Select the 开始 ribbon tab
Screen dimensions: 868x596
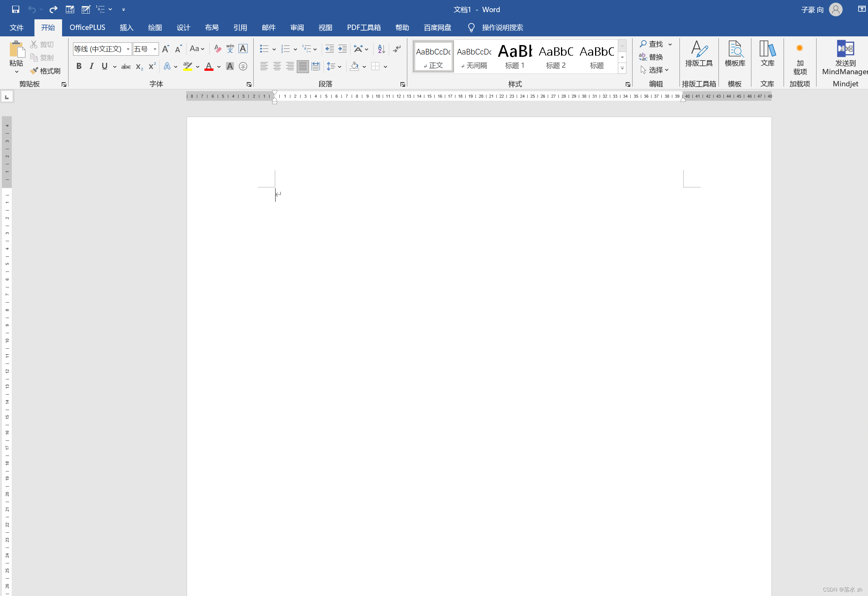point(47,27)
